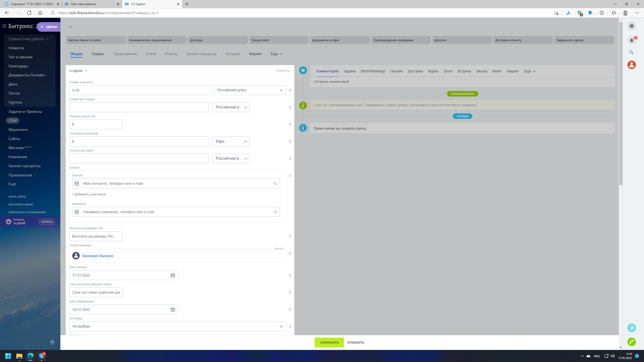Click the green phone call button
The height and width of the screenshot is (362, 644).
point(631,342)
